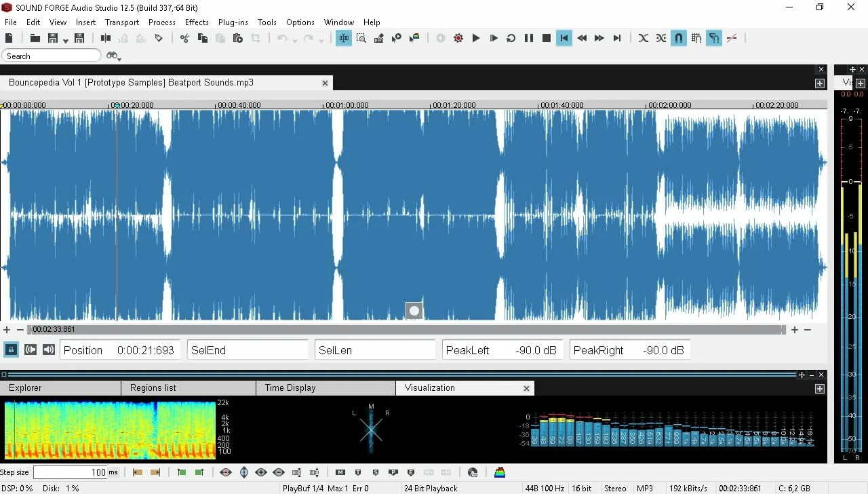Click the rainbow spectrum icon in bottom toolbar
The width and height of the screenshot is (868, 494).
pyautogui.click(x=500, y=472)
